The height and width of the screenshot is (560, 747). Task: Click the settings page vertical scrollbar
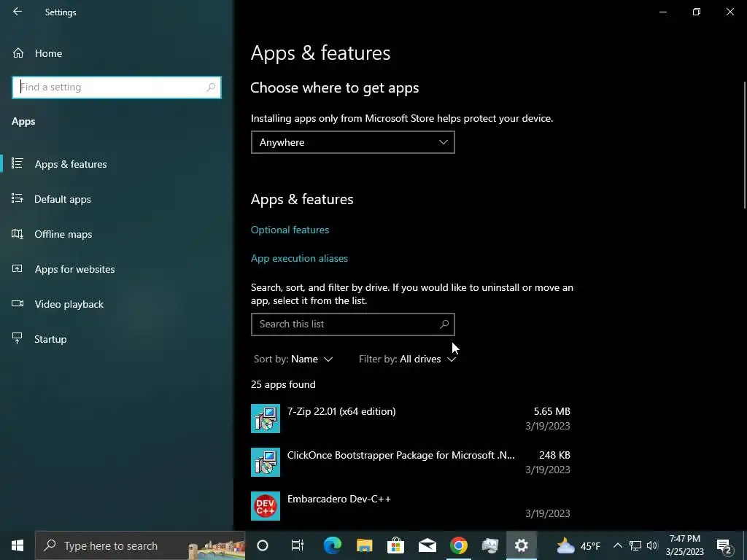pyautogui.click(x=744, y=145)
